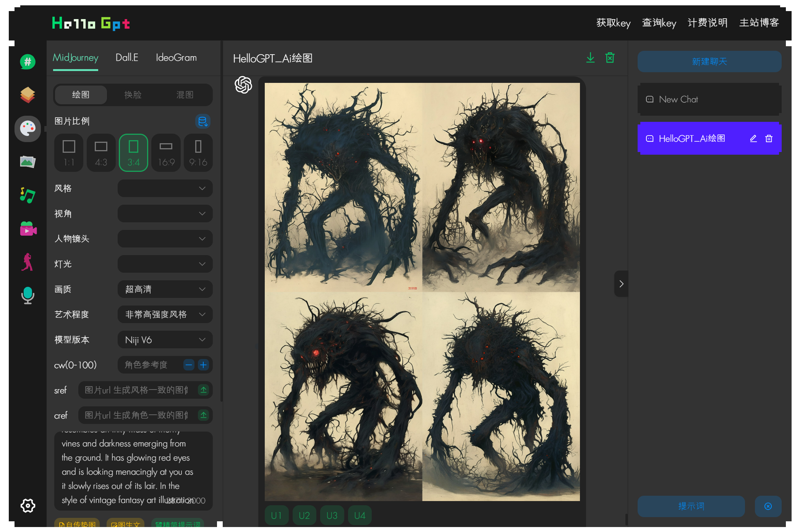Increase the cw value with plus
This screenshot has width=800, height=532.
click(x=203, y=365)
